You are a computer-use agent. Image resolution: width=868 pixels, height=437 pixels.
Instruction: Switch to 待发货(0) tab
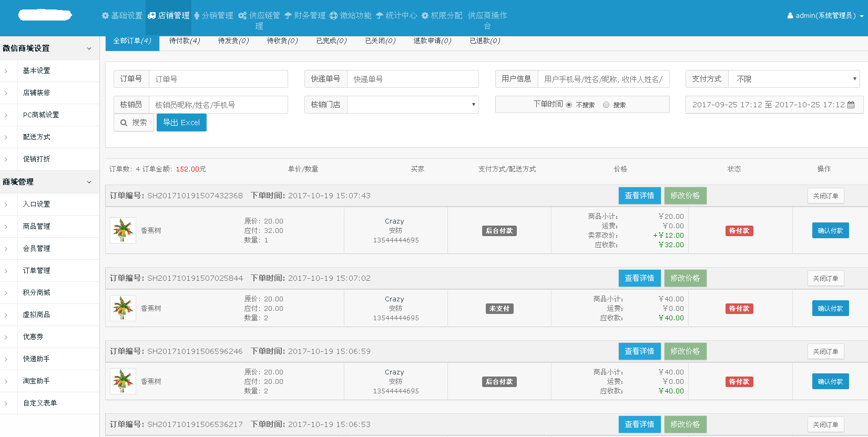pyautogui.click(x=233, y=41)
